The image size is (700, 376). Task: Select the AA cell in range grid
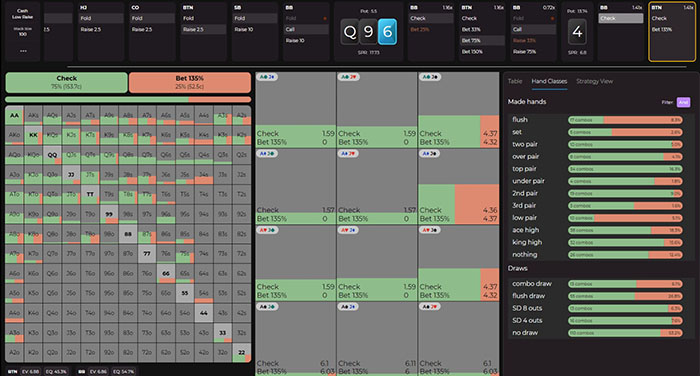pyautogui.click(x=14, y=115)
